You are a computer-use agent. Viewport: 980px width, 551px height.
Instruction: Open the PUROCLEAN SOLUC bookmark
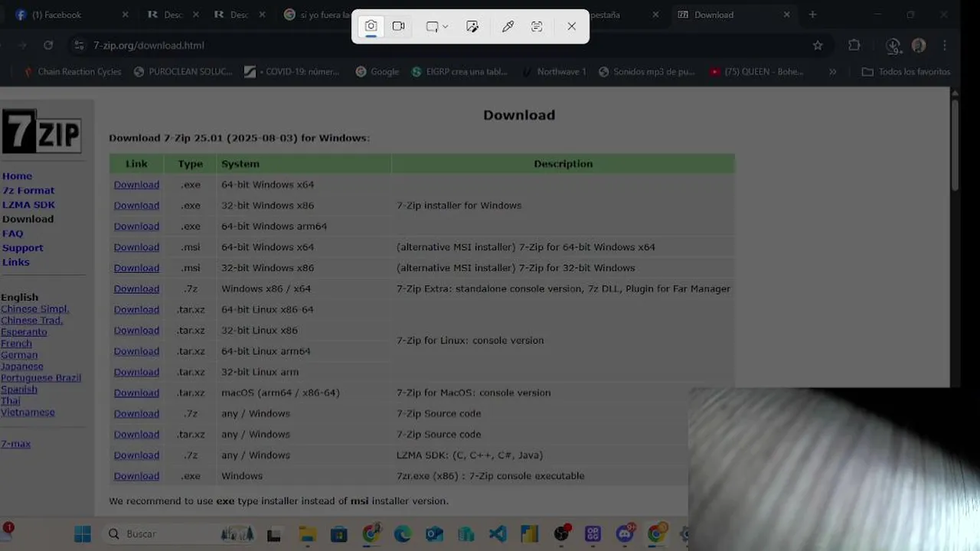click(x=182, y=72)
